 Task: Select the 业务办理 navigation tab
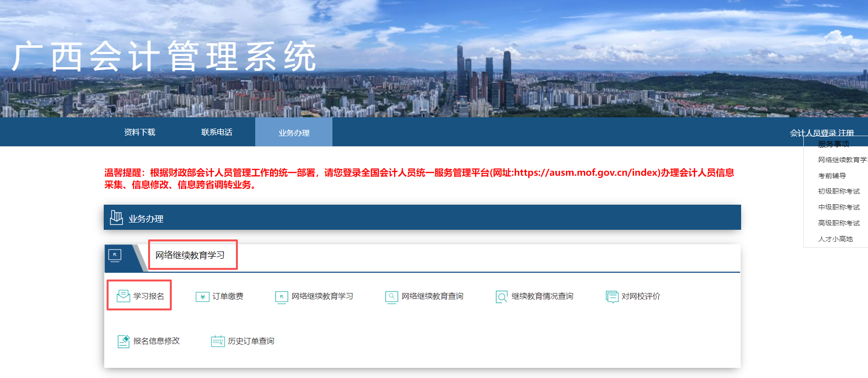pyautogui.click(x=294, y=133)
